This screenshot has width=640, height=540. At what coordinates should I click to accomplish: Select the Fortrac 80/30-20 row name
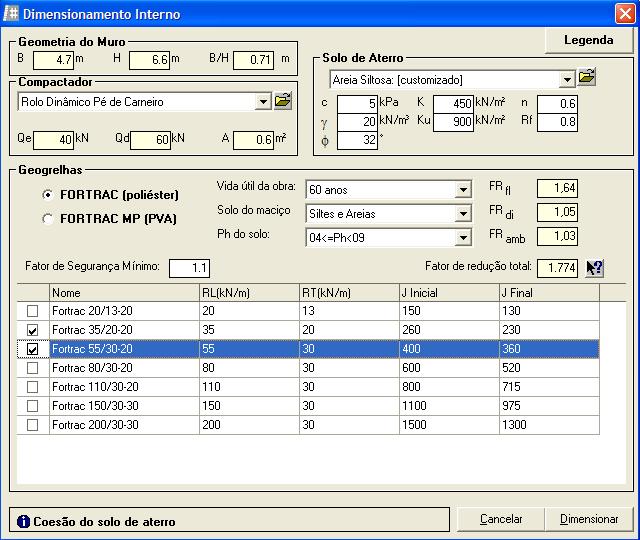(92, 368)
